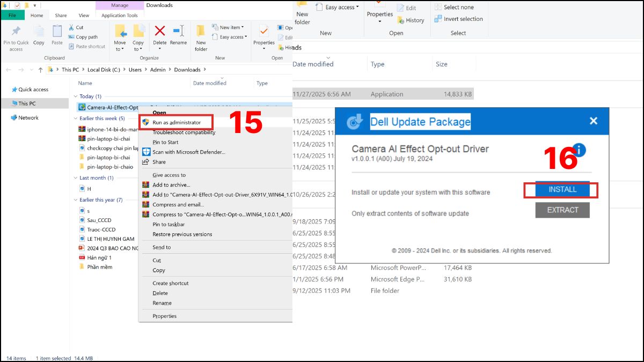This screenshot has height=362, width=644.
Task: Go up one folder with the up arrow
Action: [40, 70]
